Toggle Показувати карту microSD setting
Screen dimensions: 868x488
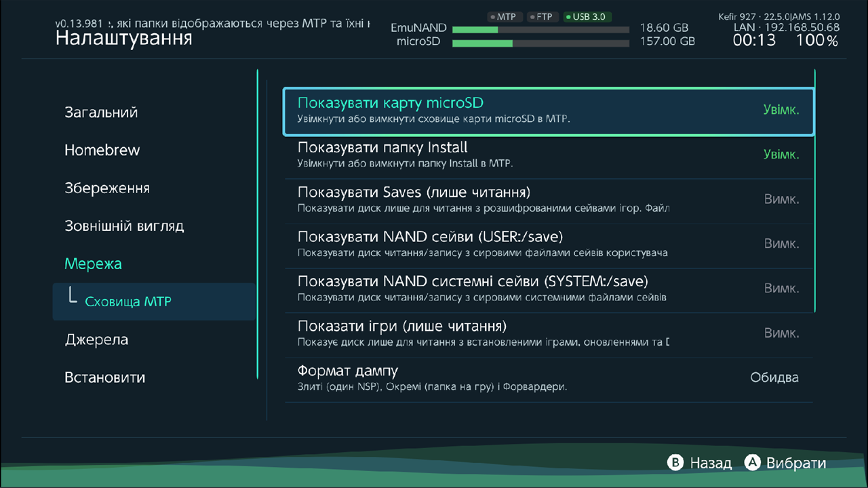pos(549,112)
